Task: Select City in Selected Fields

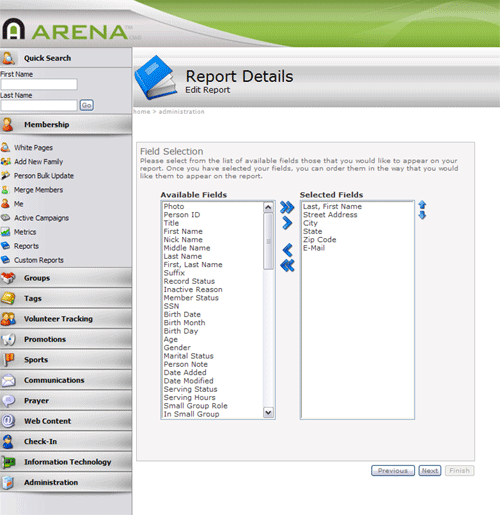Action: [x=357, y=223]
